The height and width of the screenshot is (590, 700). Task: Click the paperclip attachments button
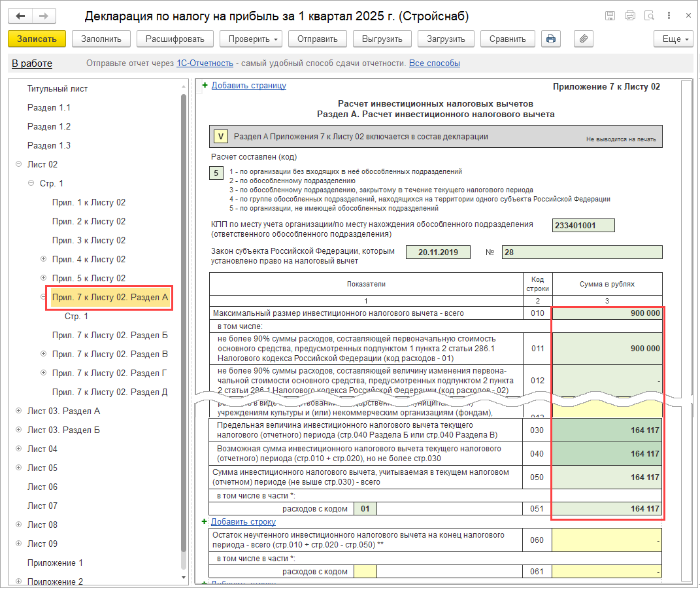(x=583, y=39)
